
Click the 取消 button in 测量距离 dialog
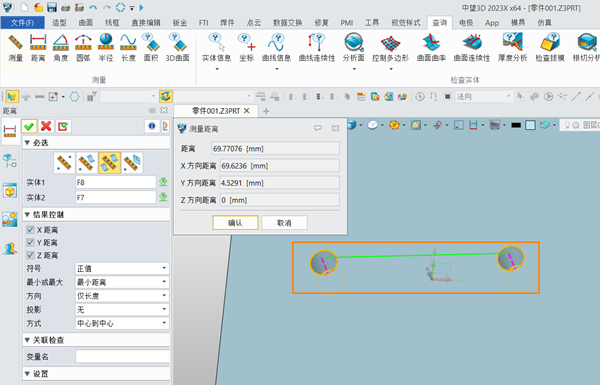point(284,223)
